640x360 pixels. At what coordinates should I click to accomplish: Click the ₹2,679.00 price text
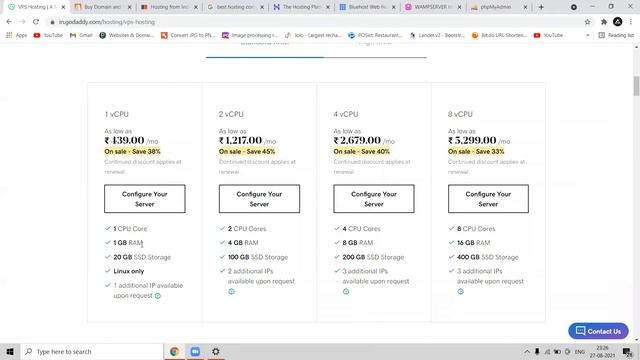coord(357,140)
